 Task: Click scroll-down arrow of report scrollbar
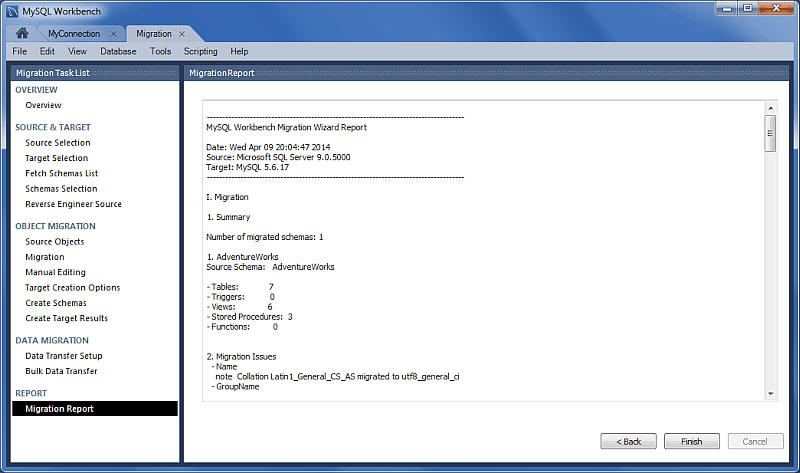coord(770,394)
